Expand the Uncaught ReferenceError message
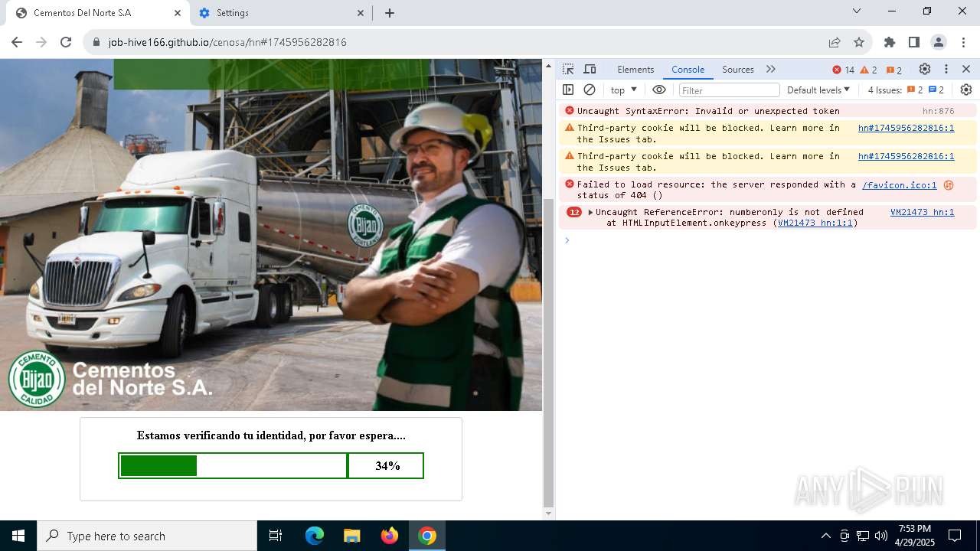 (590, 212)
